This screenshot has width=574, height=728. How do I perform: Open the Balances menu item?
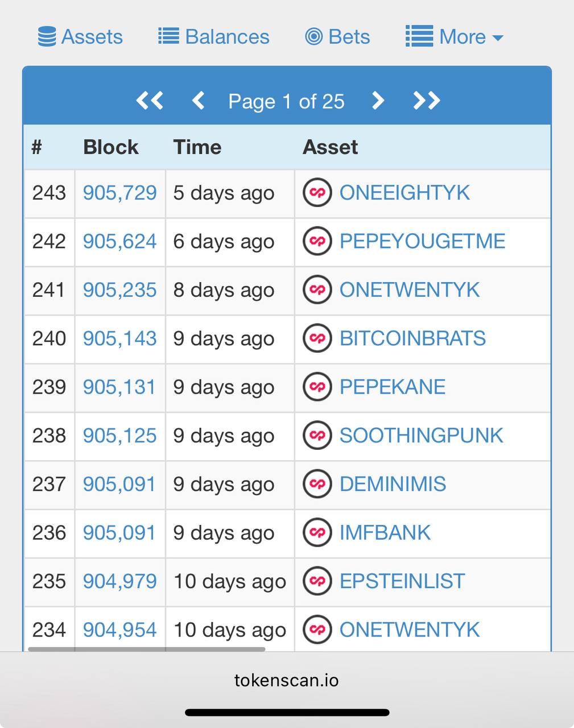click(214, 37)
